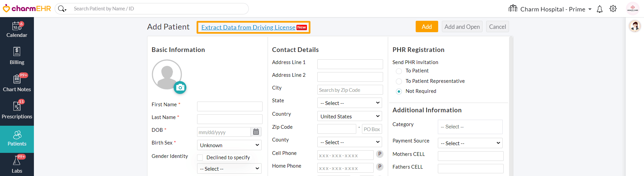Select To Patient Representative option
The image size is (644, 176).
click(399, 81)
